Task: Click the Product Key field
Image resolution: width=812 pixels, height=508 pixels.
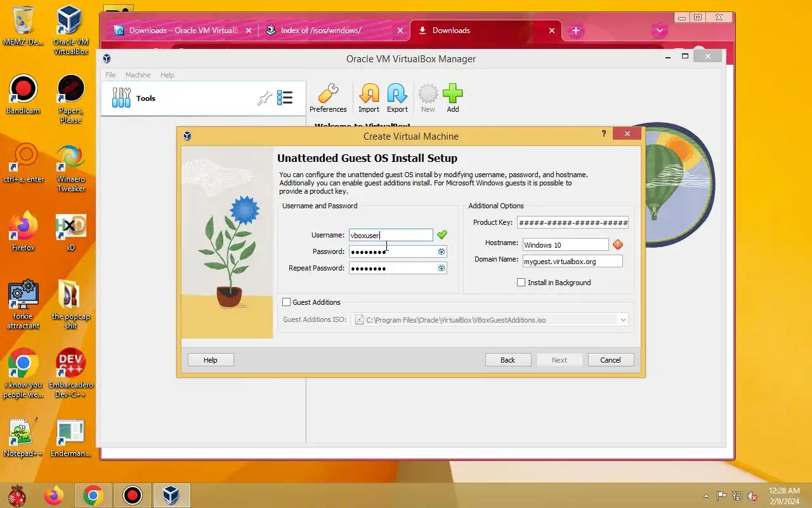Action: pyautogui.click(x=573, y=222)
